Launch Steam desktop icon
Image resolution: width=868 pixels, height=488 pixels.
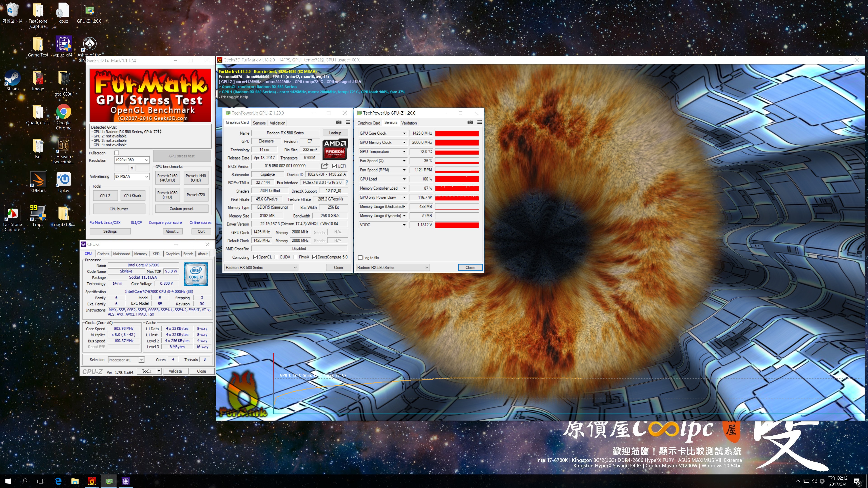pos(12,81)
